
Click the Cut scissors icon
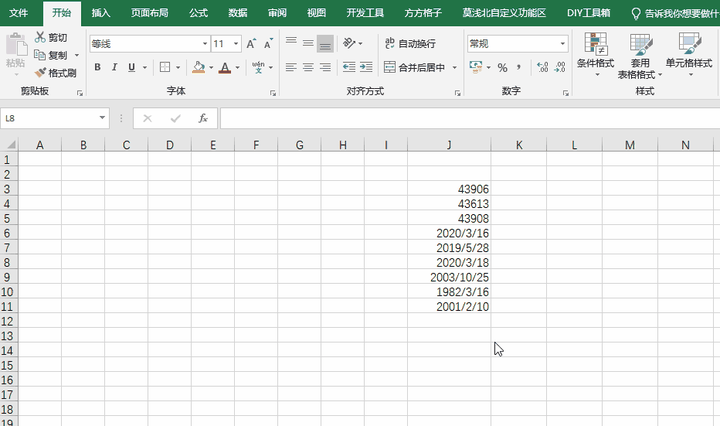tap(40, 37)
